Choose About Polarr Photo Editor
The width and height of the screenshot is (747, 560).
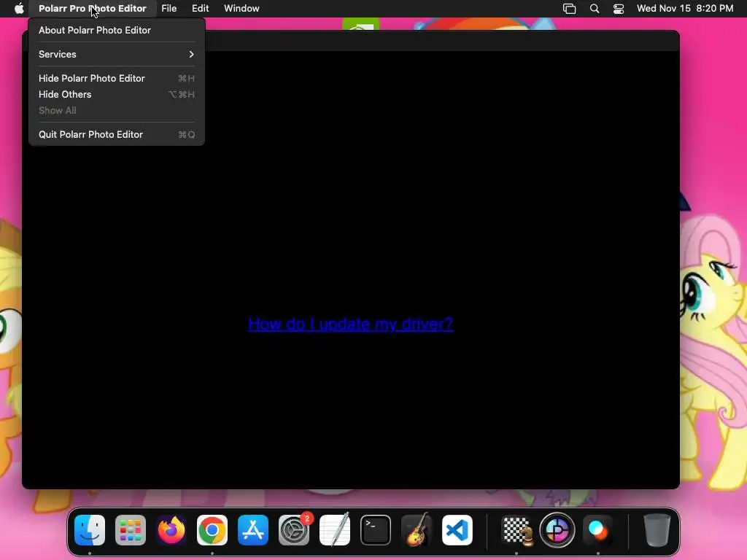(117, 30)
